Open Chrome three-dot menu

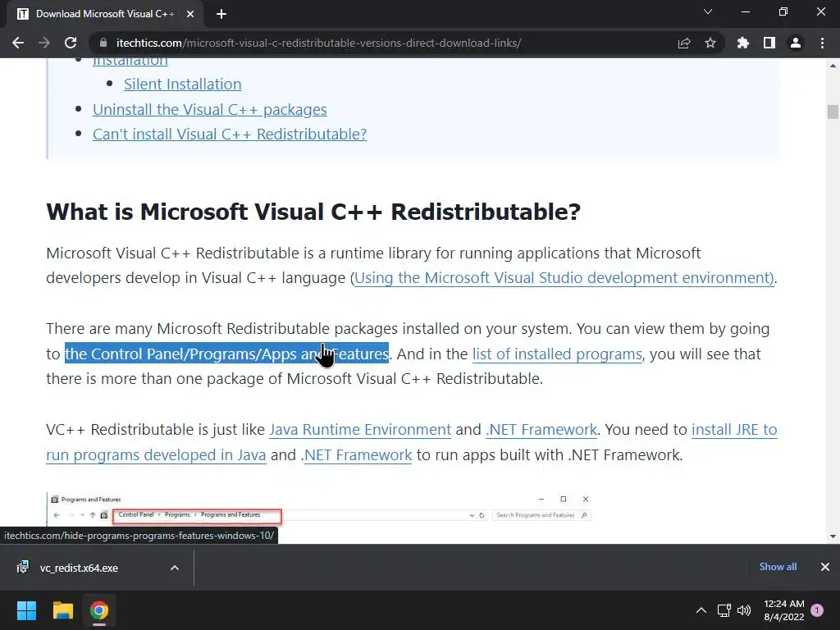pyautogui.click(x=822, y=43)
